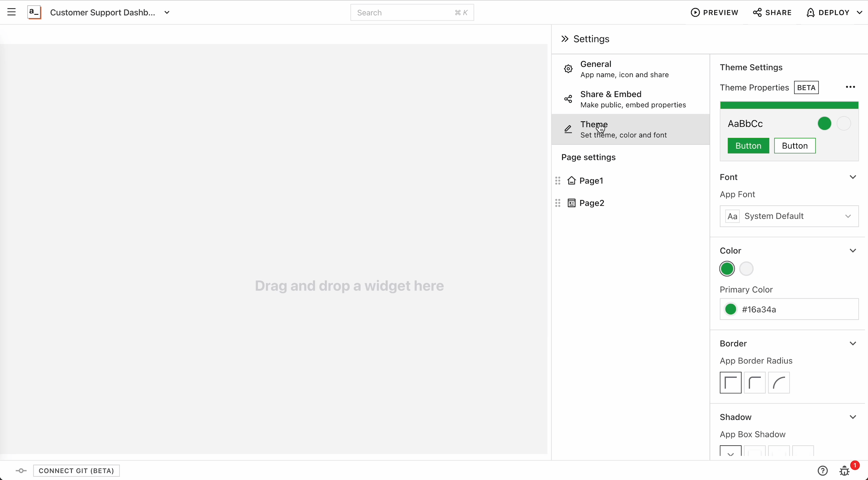Collapse the Color section
Screen dimensions: 868x480
pyautogui.click(x=853, y=251)
